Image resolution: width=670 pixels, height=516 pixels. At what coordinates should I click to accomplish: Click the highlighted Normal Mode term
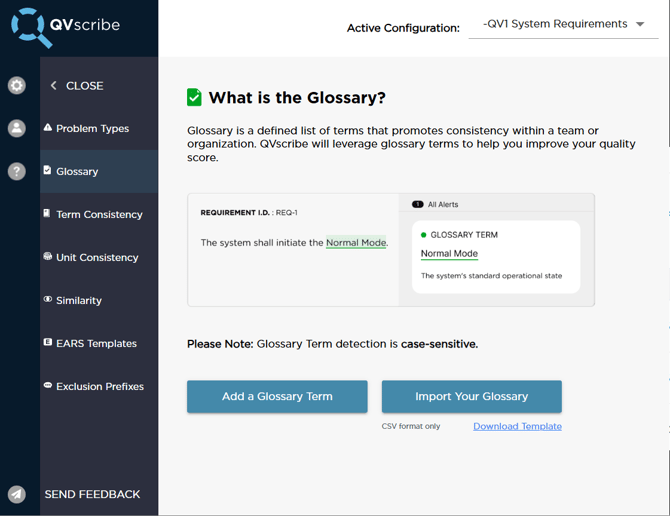(356, 243)
